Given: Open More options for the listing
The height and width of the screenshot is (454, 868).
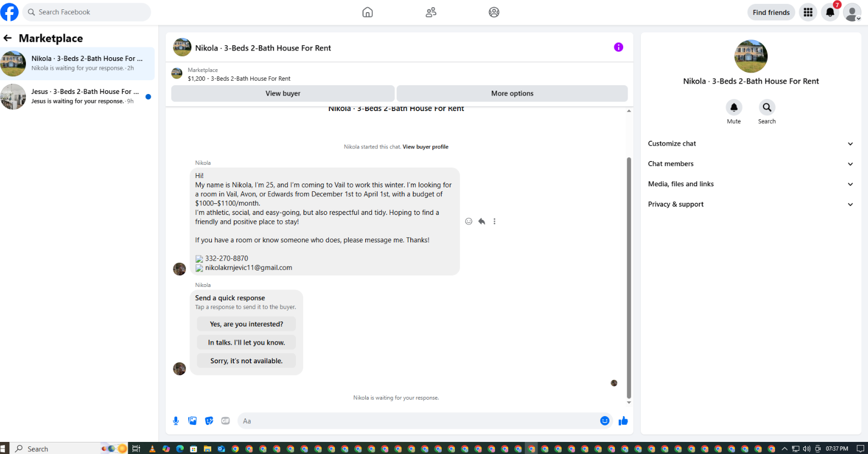Looking at the screenshot, I should pos(512,93).
